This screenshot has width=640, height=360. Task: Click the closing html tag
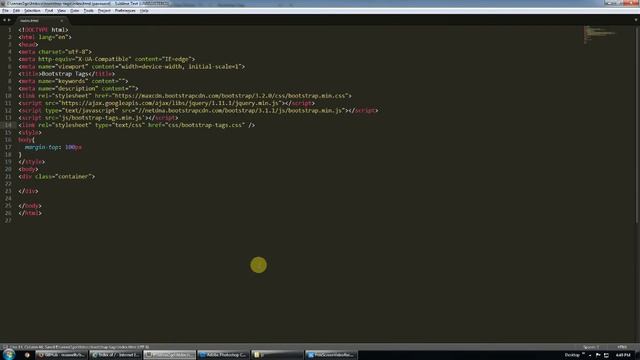(30, 213)
